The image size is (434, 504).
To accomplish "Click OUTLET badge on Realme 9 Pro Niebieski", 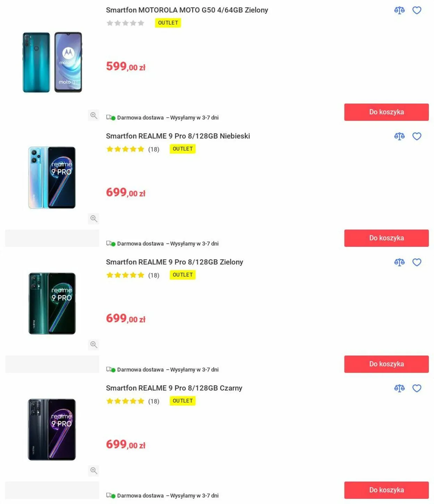I will 183,149.
